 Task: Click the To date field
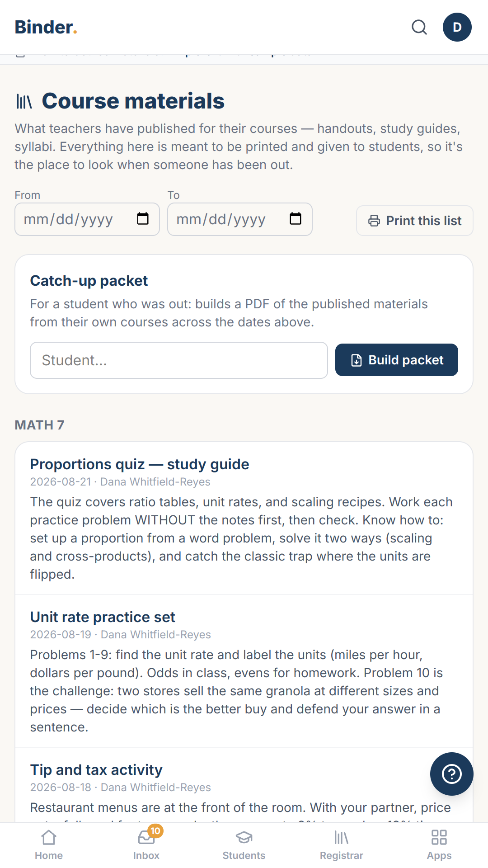click(x=240, y=219)
